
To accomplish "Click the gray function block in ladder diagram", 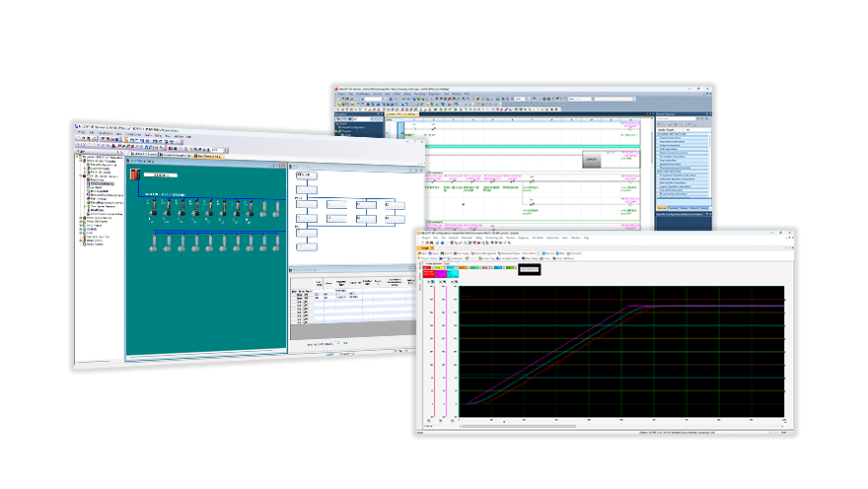I will point(592,158).
